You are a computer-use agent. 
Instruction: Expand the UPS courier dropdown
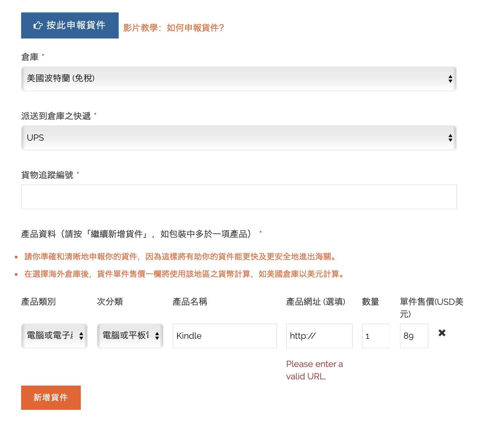239,138
